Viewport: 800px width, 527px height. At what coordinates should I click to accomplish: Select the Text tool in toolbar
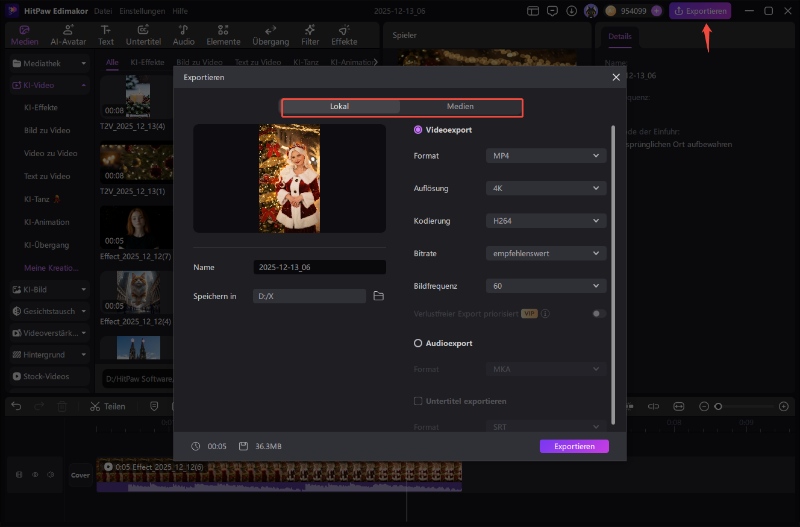[x=106, y=35]
